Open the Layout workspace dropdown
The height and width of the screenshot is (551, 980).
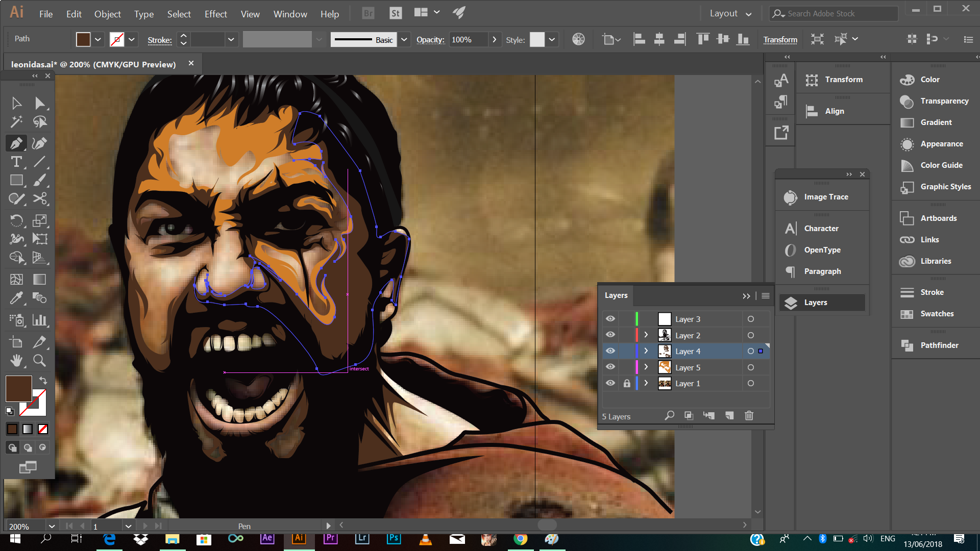(730, 14)
